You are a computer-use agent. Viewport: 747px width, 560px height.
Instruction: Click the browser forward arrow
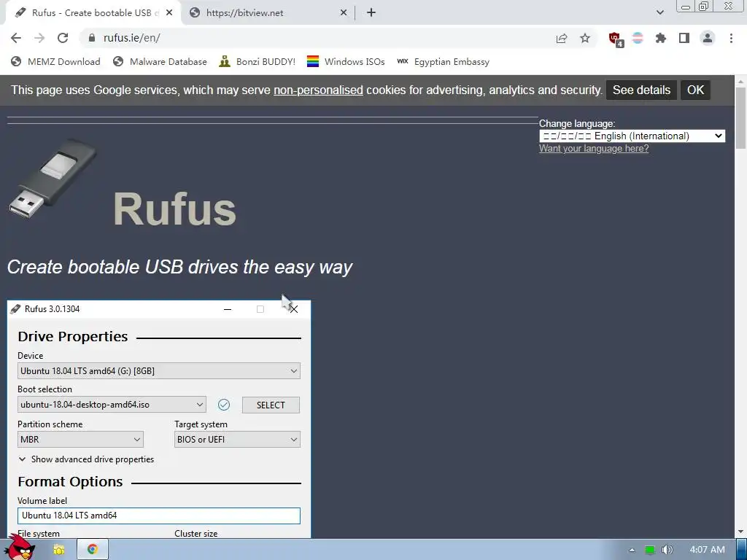pyautogui.click(x=39, y=38)
